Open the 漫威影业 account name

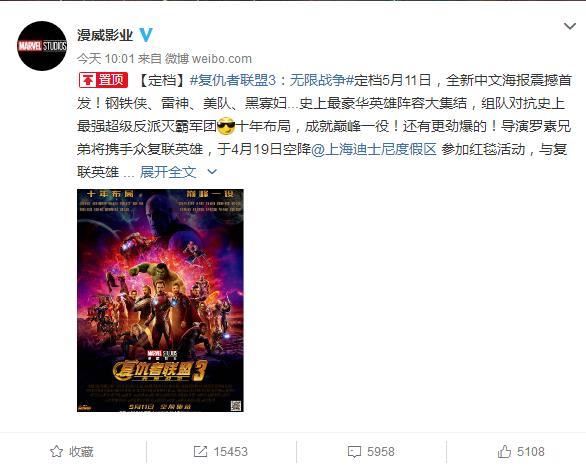point(105,35)
